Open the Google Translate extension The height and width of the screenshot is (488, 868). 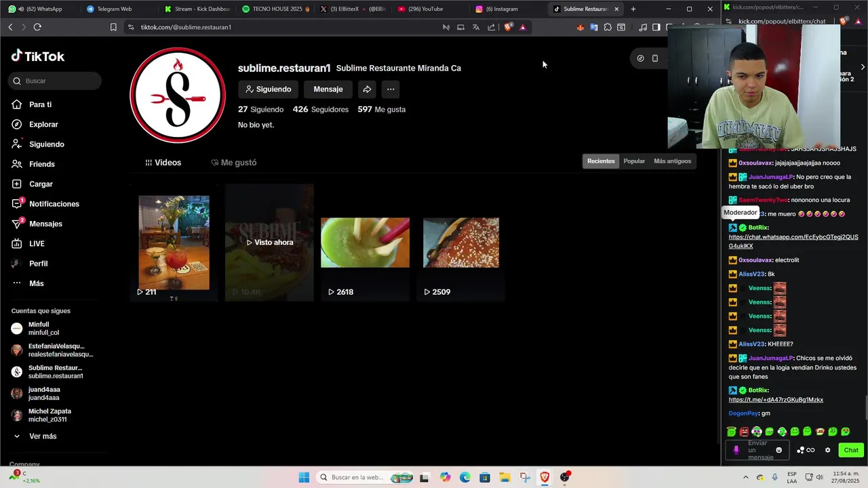coord(594,27)
